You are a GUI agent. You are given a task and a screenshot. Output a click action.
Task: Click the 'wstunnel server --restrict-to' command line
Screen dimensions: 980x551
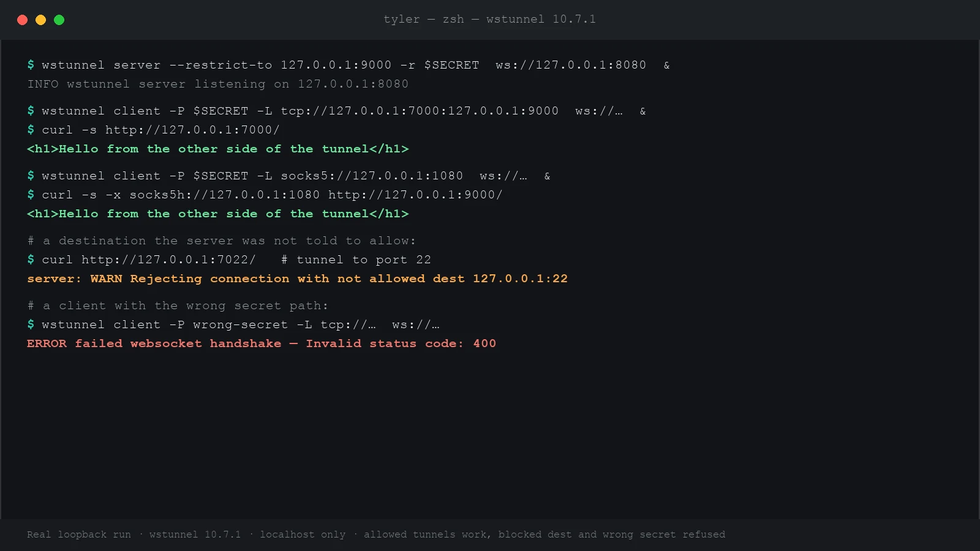[x=349, y=65]
